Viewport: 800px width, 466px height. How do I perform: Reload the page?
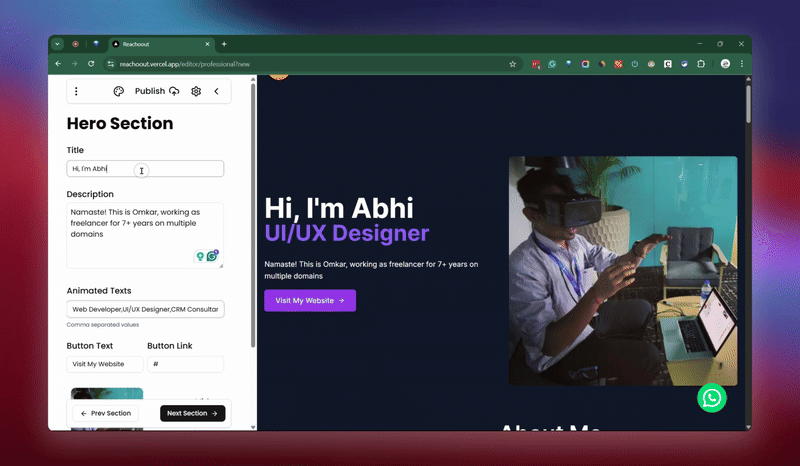[x=91, y=64]
